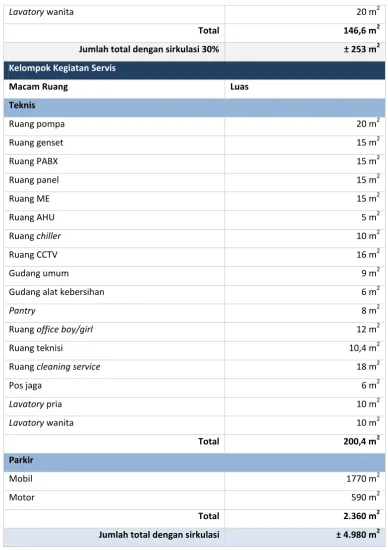
Task: Select 'Jumlah total dengan sirkulasi 30%' label
Action: click(149, 49)
